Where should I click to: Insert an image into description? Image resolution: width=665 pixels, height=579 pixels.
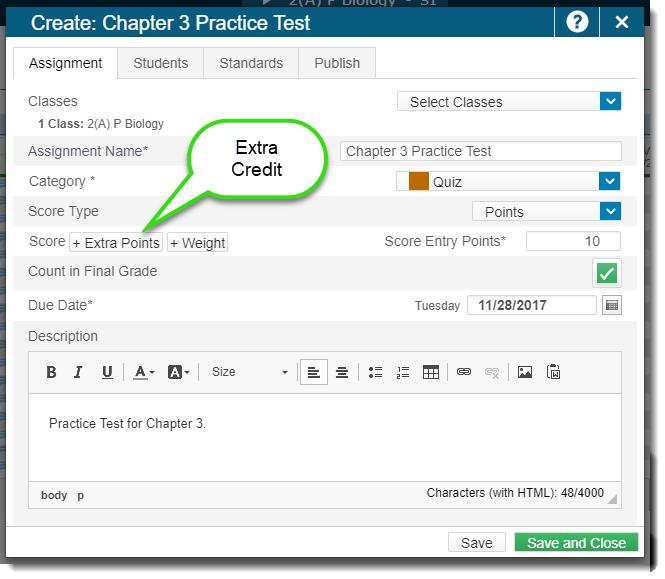click(524, 372)
